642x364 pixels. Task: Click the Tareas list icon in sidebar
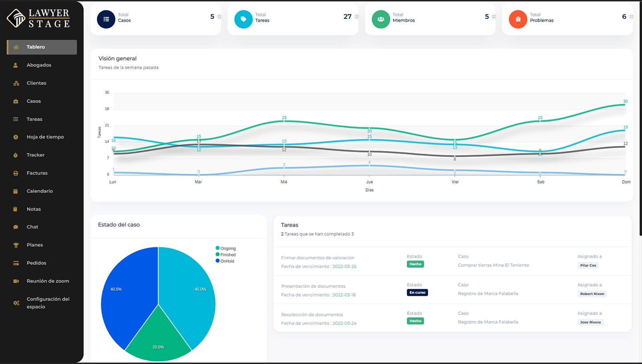(16, 119)
